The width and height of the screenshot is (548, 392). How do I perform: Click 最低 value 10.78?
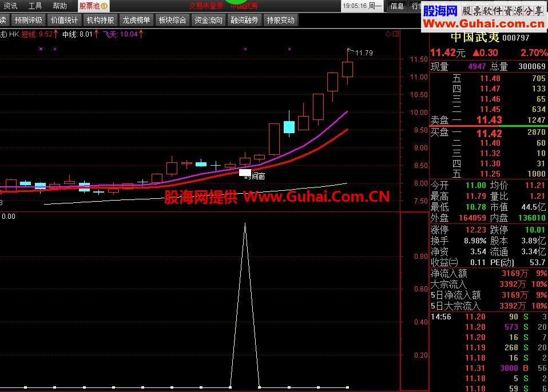tap(476, 207)
